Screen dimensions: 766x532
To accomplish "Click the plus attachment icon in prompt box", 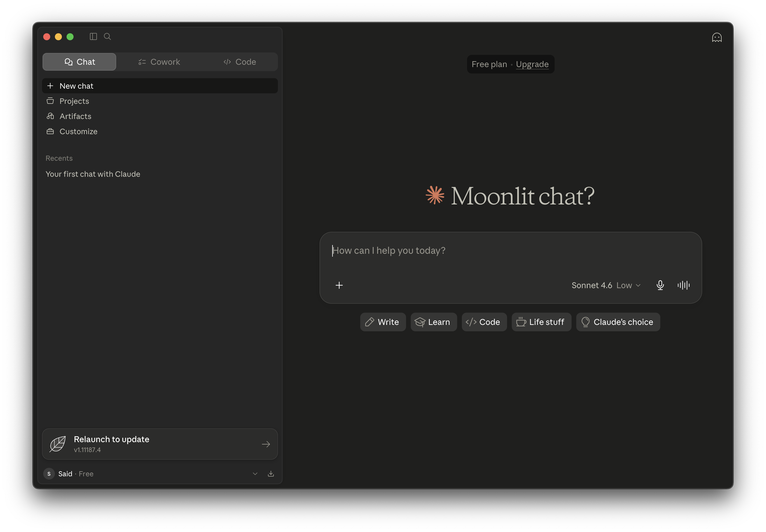I will pos(339,285).
